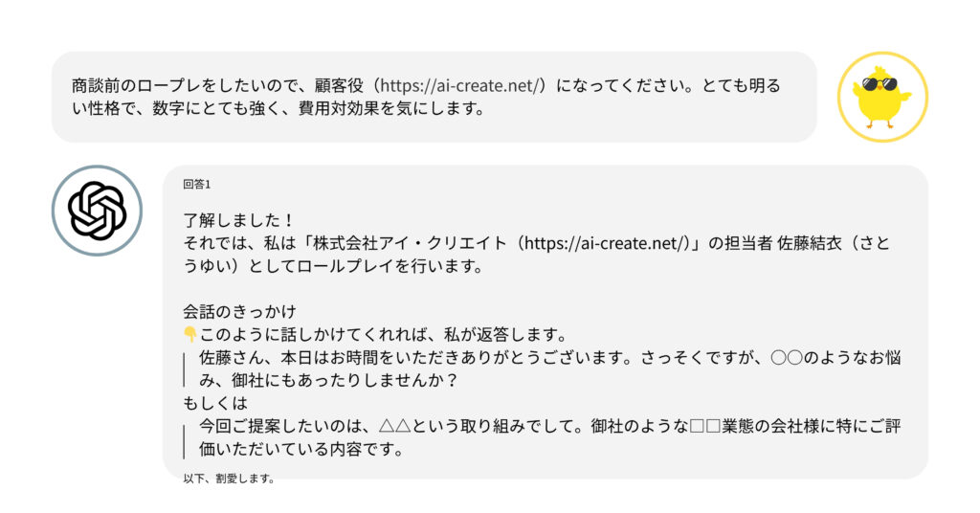
Task: Click the vertical quote bar beside 今回ご提案
Action: 185,441
